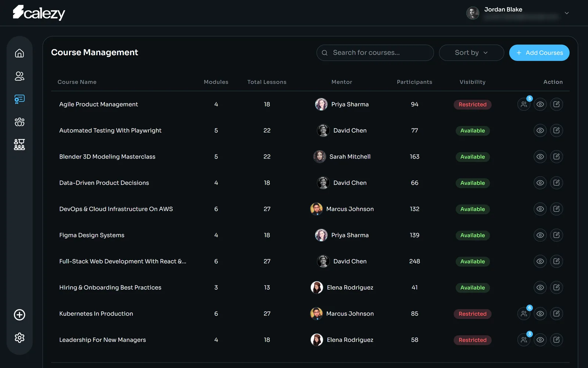Screen dimensions: 588x368
Task: Toggle visibility eye for Automated Testing With Playwright
Action: coord(540,131)
